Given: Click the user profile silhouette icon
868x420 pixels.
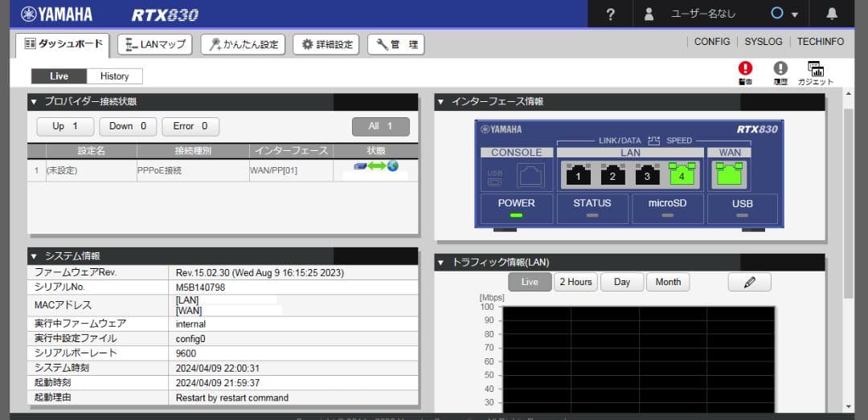Looking at the screenshot, I should click(649, 14).
